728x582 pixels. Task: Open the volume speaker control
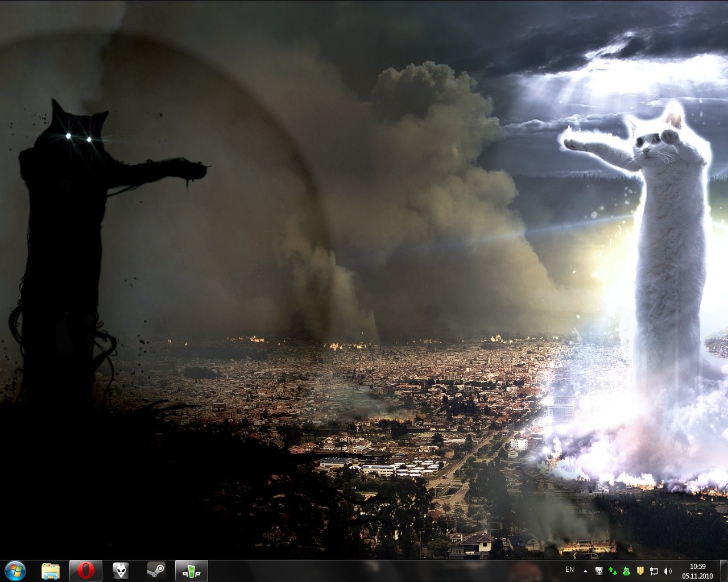pos(667,571)
